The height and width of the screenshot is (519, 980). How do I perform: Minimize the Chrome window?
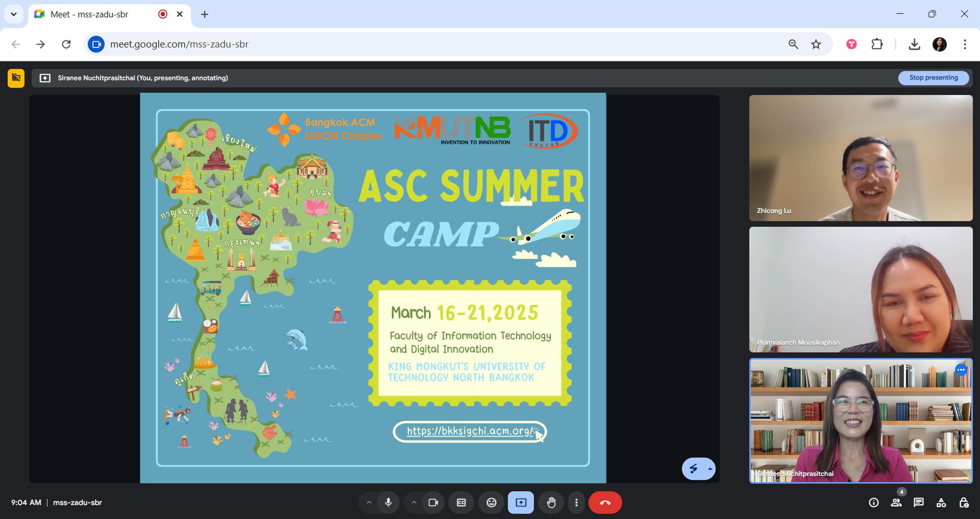(900, 14)
